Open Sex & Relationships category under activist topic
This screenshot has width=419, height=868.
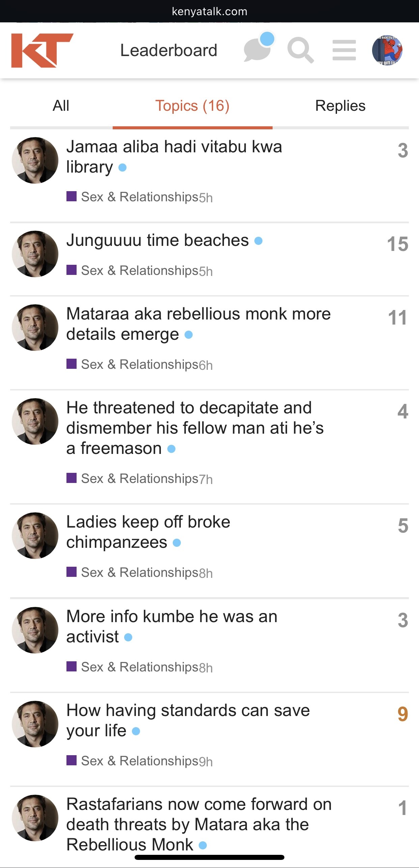pyautogui.click(x=139, y=667)
